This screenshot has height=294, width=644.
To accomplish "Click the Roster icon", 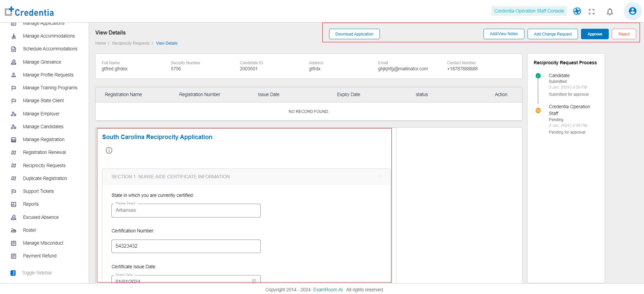I will [14, 230].
